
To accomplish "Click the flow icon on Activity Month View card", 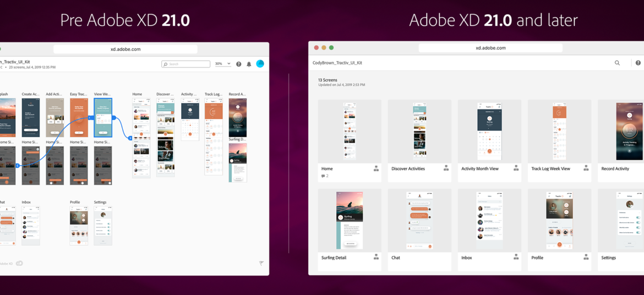I will pos(516,168).
